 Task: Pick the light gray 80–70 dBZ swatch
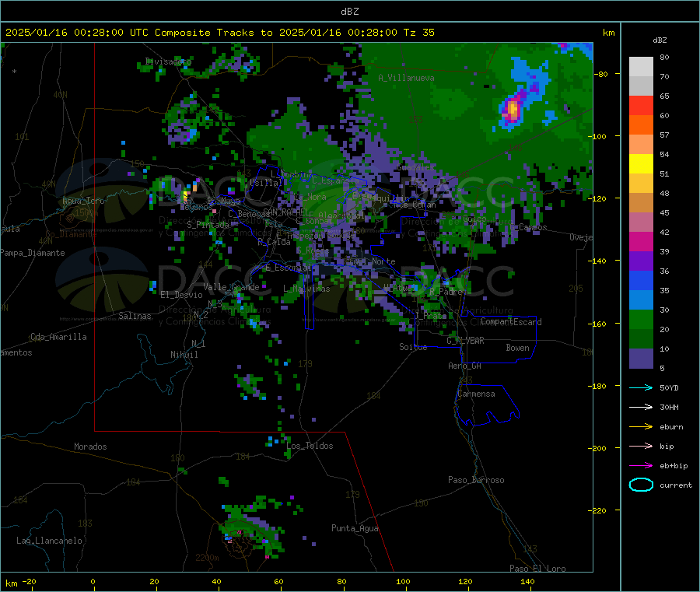pos(641,67)
